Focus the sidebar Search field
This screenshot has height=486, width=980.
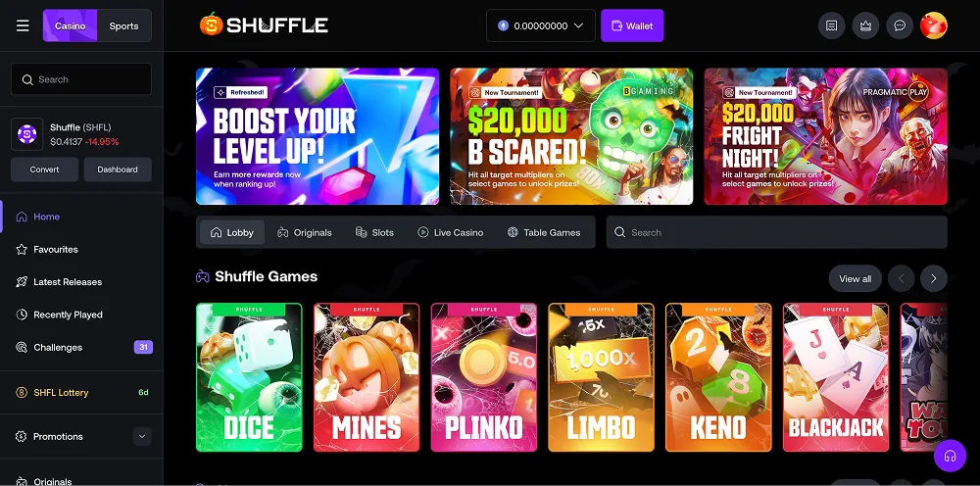click(81, 79)
